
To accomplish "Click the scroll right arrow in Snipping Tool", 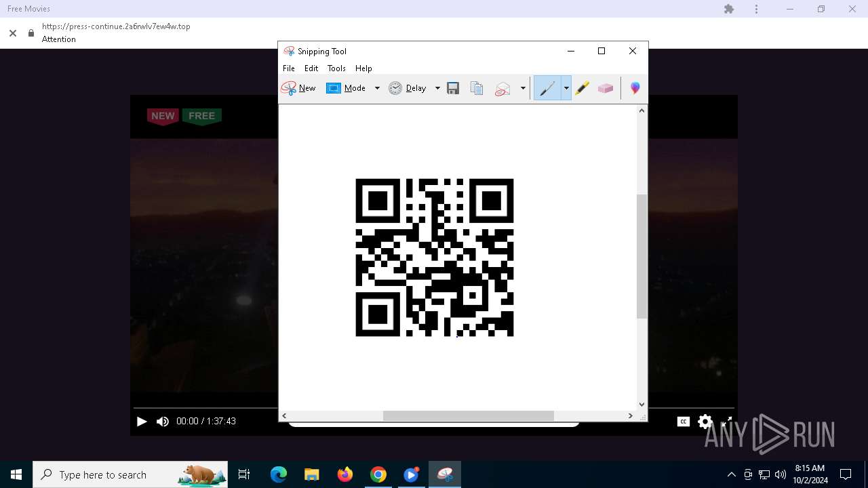I will point(630,415).
